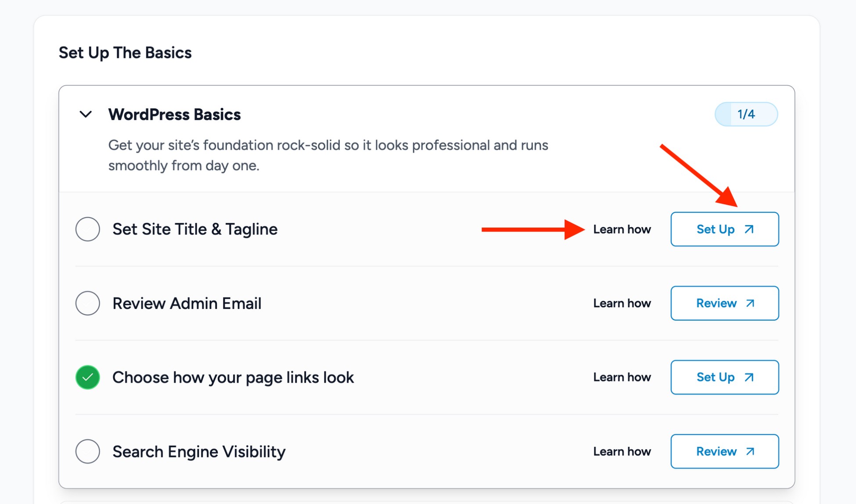Click Set Up for page links

coord(724,377)
